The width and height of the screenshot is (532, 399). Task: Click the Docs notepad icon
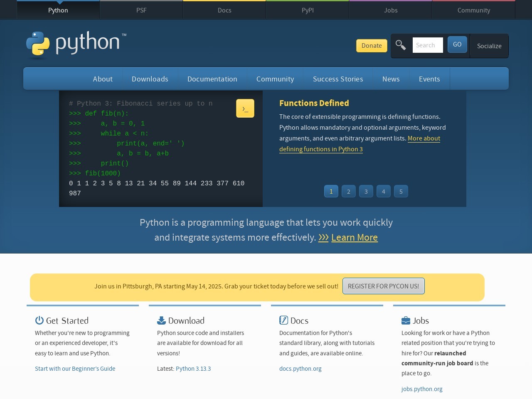click(x=283, y=320)
